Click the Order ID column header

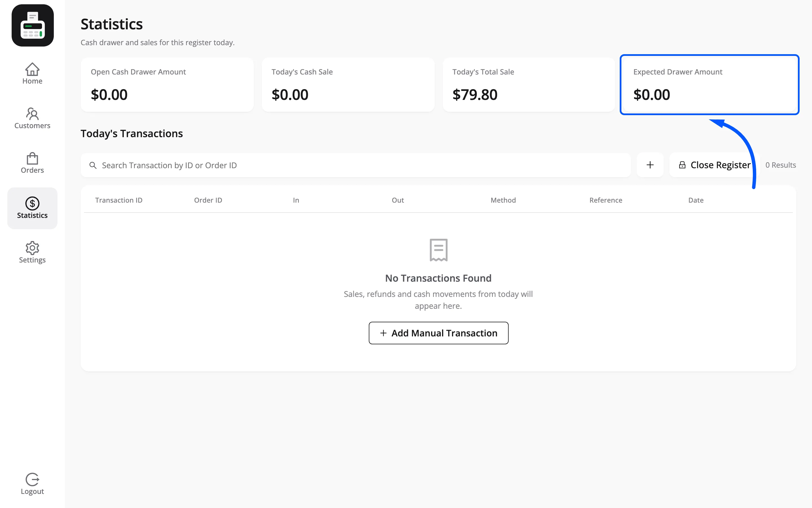point(208,200)
